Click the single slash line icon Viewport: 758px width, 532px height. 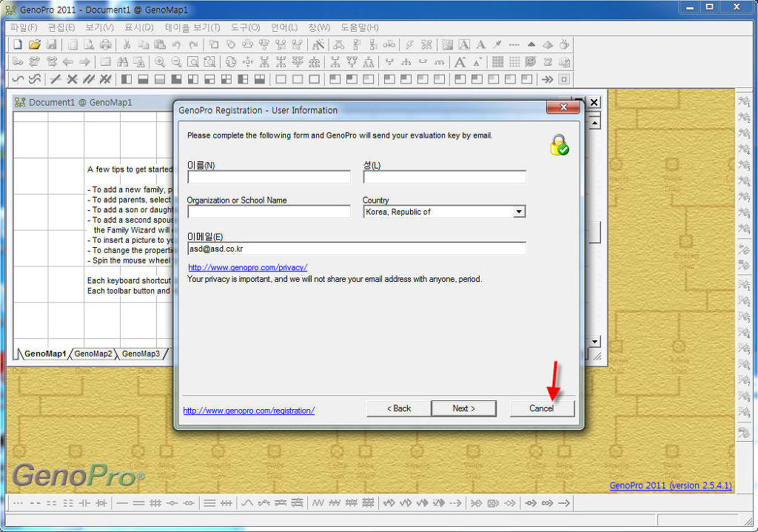(56, 79)
